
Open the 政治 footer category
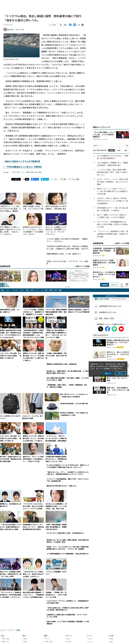(24, 636)
